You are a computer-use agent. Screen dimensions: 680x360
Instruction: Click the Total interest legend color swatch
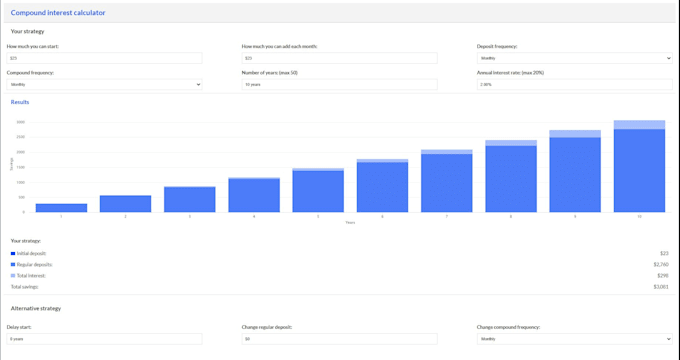pyautogui.click(x=13, y=276)
